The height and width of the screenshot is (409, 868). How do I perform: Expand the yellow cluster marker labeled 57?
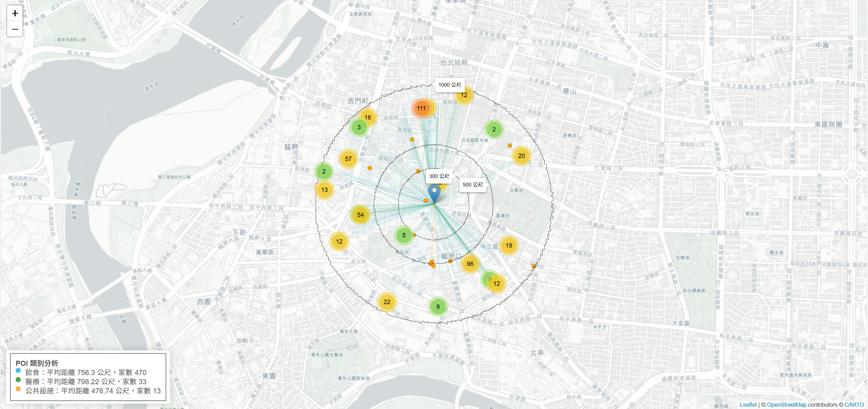point(348,159)
